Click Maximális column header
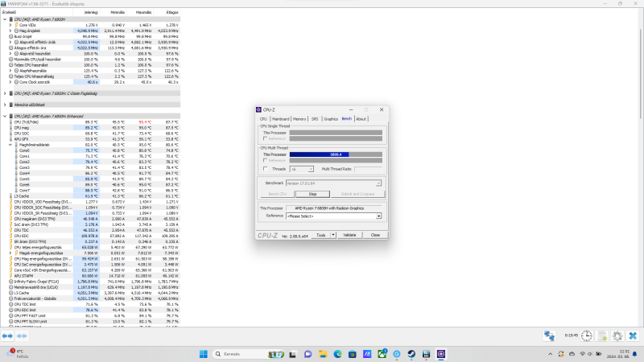The height and width of the screenshot is (362, 644). (144, 12)
